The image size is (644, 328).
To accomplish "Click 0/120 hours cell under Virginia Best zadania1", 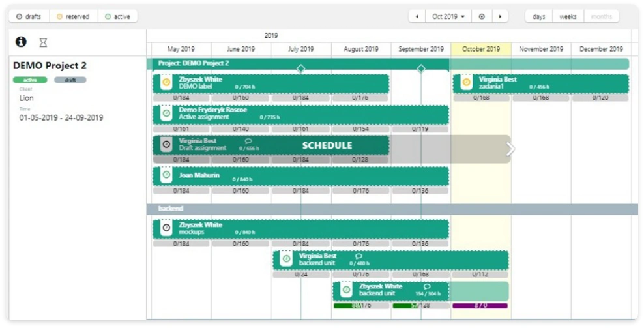I will pyautogui.click(x=600, y=98).
